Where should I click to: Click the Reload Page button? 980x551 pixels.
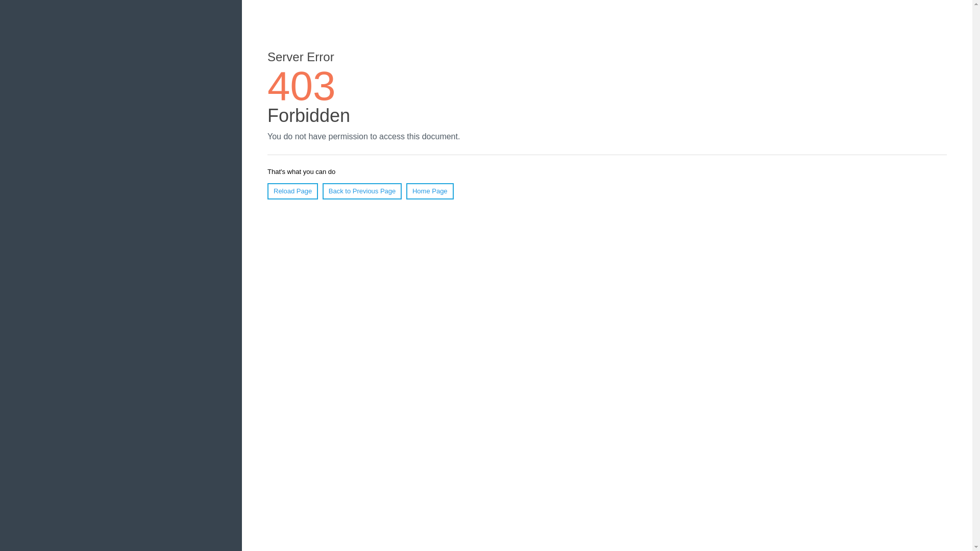tap(292, 191)
